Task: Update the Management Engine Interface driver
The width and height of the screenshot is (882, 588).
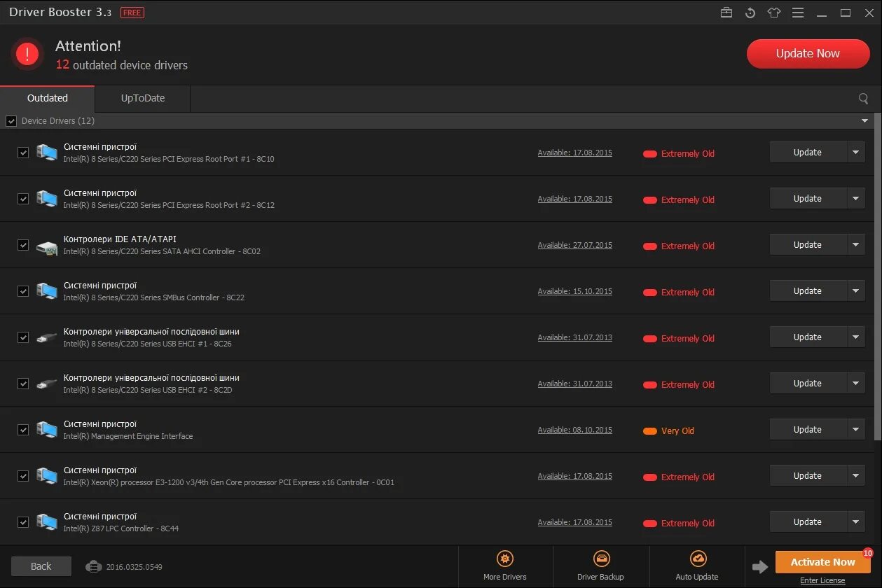Action: pyautogui.click(x=808, y=430)
